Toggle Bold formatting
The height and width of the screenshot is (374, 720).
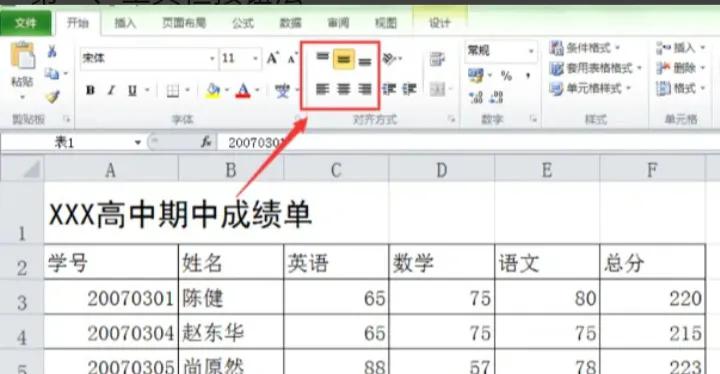pos(90,91)
